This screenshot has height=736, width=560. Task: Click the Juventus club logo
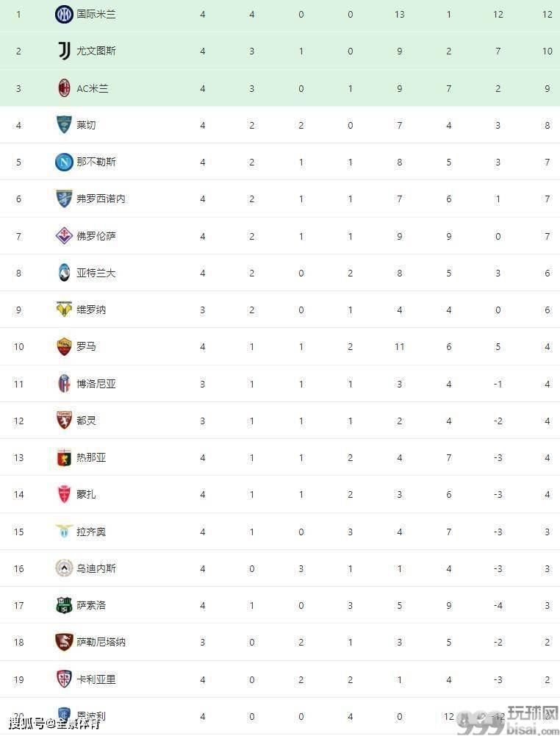[x=64, y=51]
